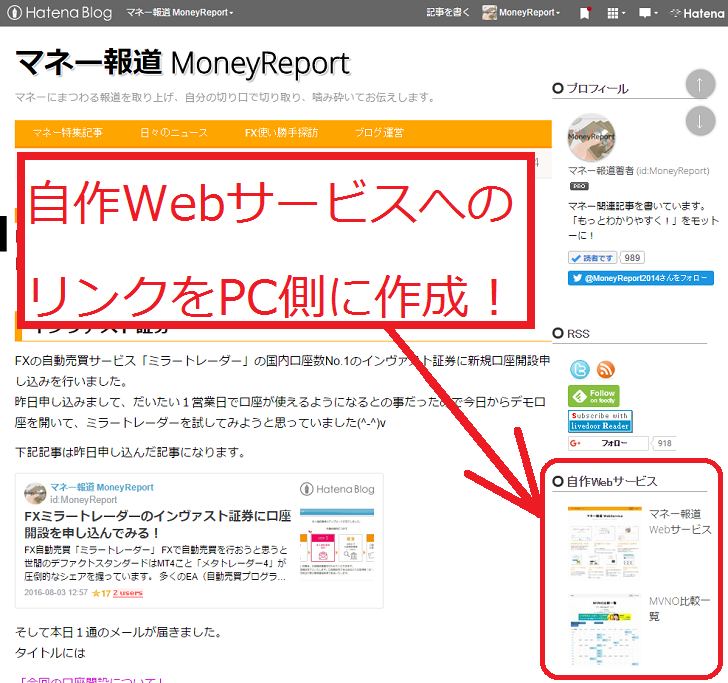Image resolution: width=728 pixels, height=683 pixels.
Task: Select the マネー特集記事 menu tab
Action: 67,133
